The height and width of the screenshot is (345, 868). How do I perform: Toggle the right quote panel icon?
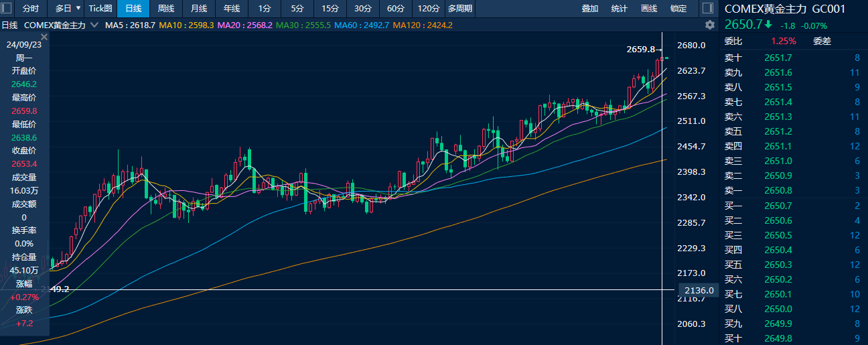tap(707, 9)
